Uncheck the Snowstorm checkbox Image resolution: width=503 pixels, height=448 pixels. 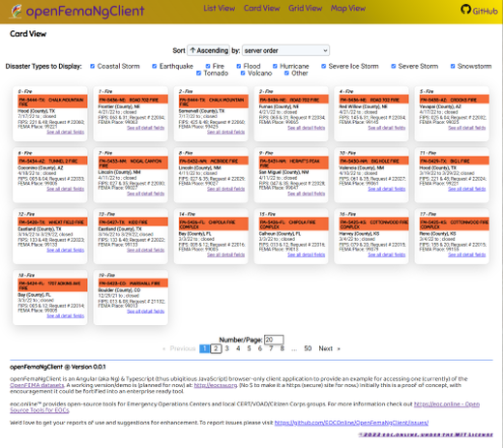click(453, 66)
